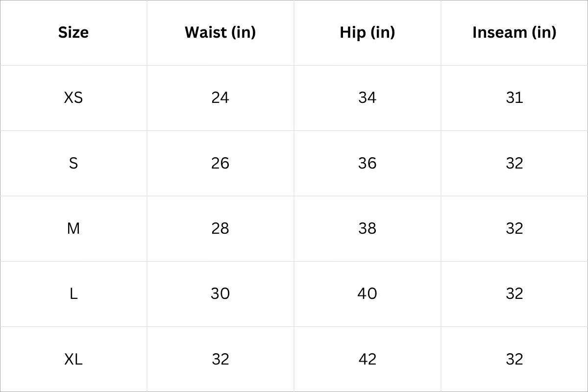Screen dimensions: 588x392
Task: Click the XS size cell
Action: tap(73, 98)
